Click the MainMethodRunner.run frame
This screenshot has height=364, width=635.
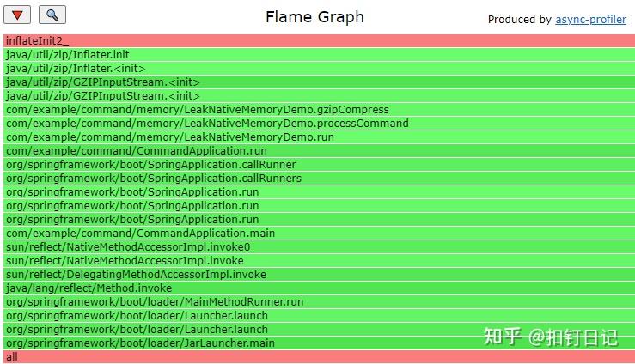tap(316, 301)
